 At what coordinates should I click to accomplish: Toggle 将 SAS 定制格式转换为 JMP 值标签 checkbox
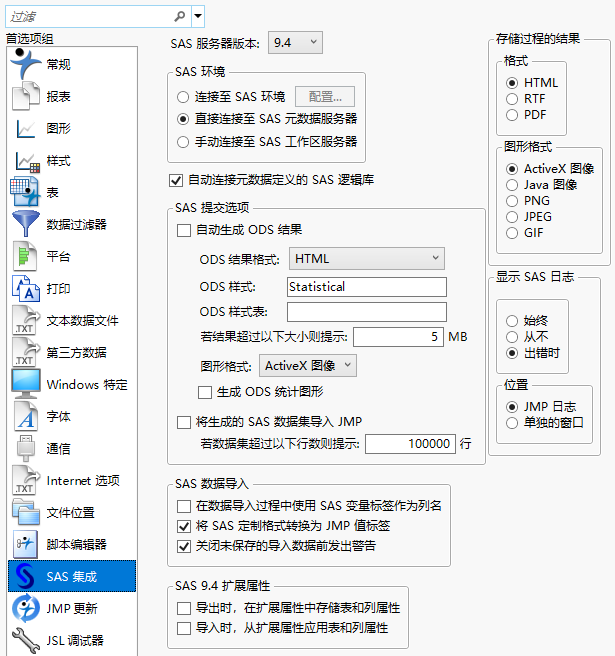184,526
